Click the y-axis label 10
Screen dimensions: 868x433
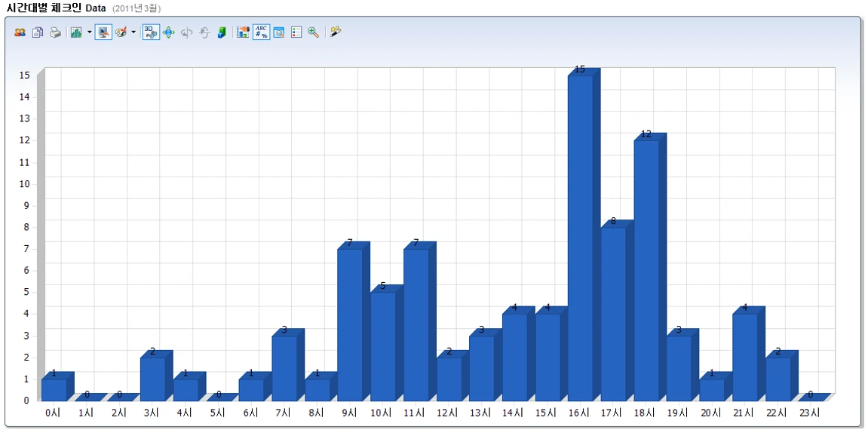(x=24, y=184)
